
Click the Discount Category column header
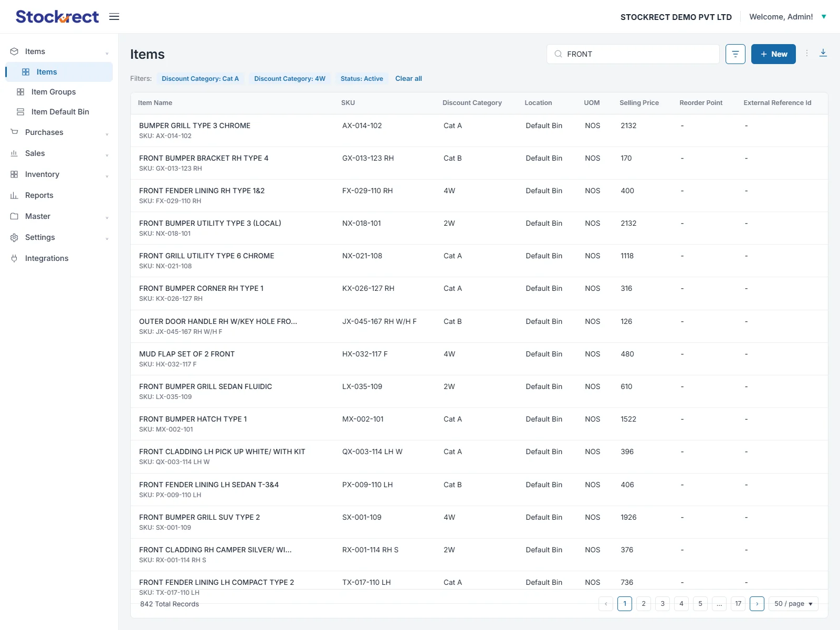[472, 103]
